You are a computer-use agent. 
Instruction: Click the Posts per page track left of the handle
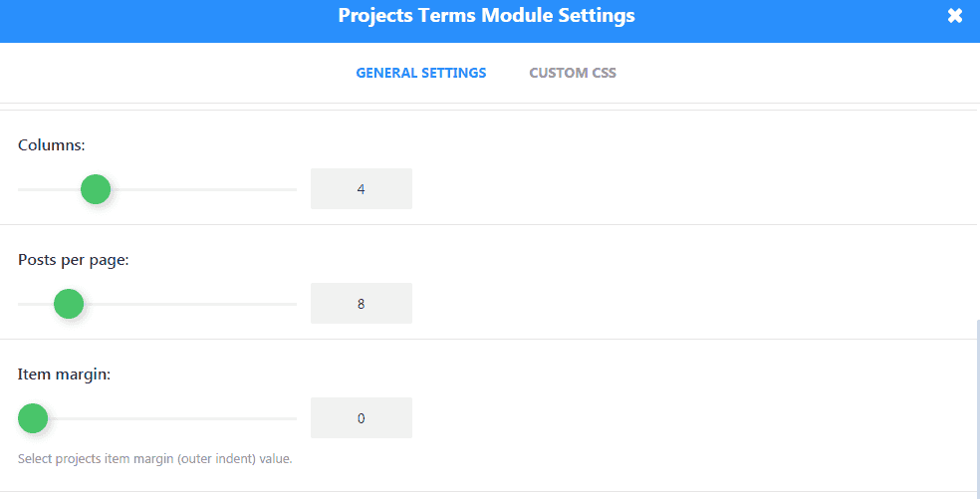coord(32,303)
